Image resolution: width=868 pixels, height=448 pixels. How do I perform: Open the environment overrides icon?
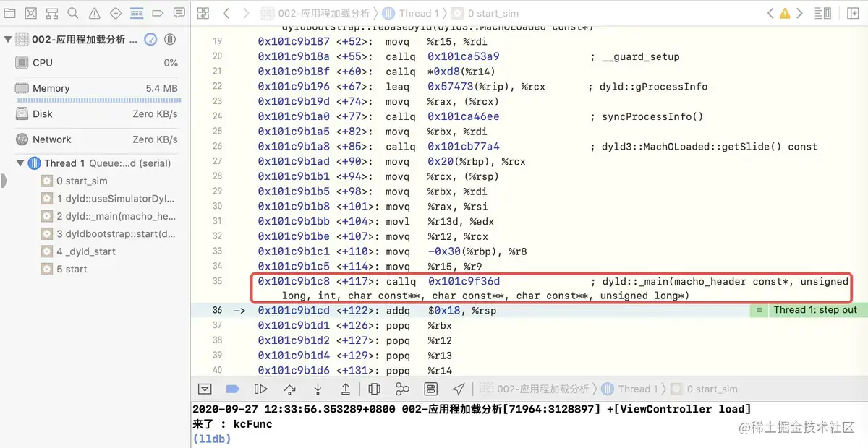pyautogui.click(x=430, y=389)
